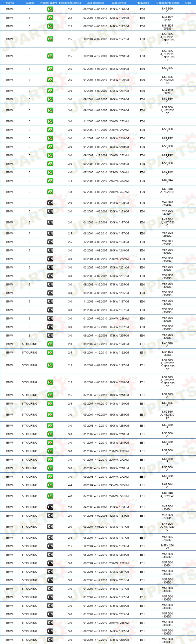Select the production dates 03.2007 -> 01.2010
196x644 pixels.
[95, 404]
